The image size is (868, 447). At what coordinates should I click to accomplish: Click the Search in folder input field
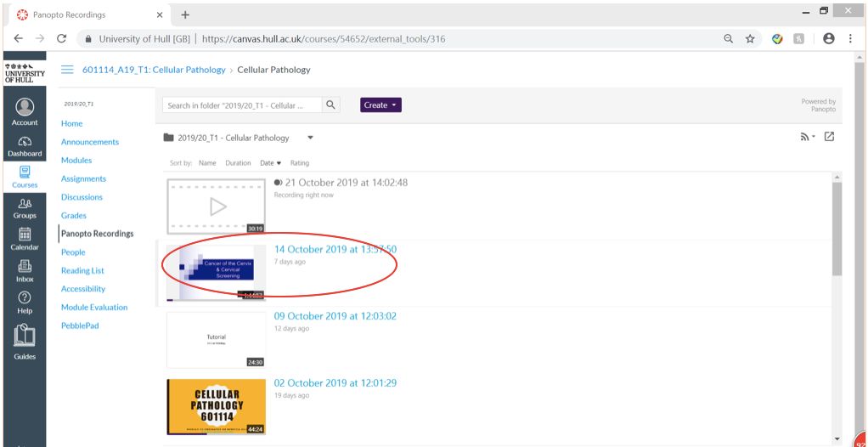(242, 105)
